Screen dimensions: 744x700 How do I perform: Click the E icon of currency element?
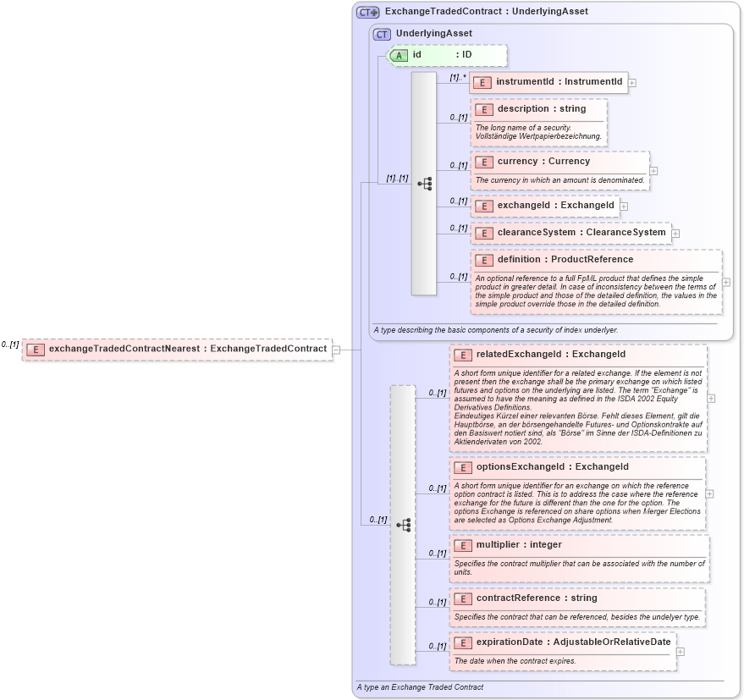tap(484, 163)
